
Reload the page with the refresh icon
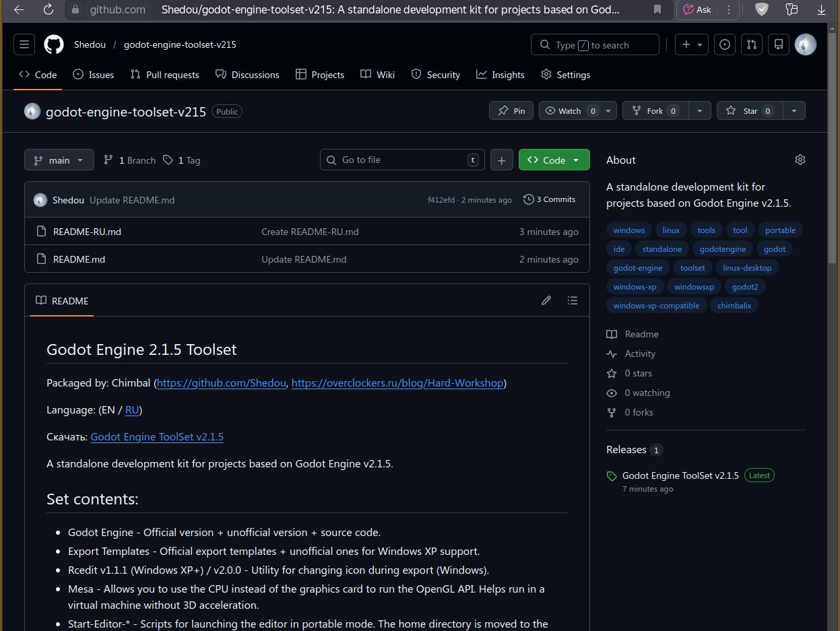point(48,9)
